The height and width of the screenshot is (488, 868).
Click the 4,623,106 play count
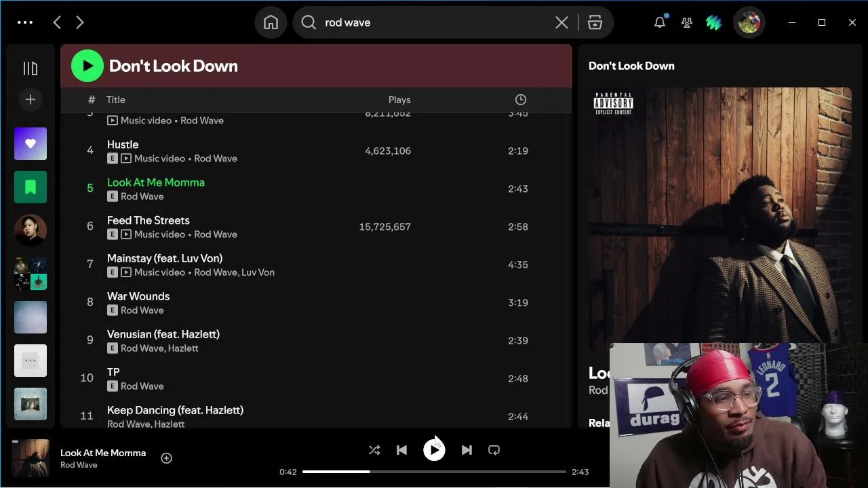click(388, 150)
